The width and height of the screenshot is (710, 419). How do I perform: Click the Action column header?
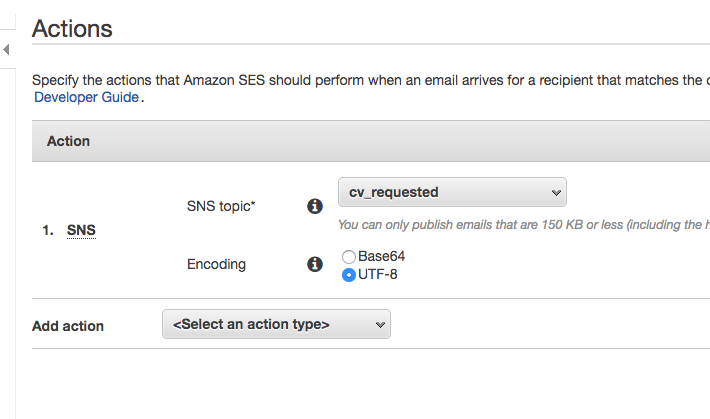(x=68, y=141)
